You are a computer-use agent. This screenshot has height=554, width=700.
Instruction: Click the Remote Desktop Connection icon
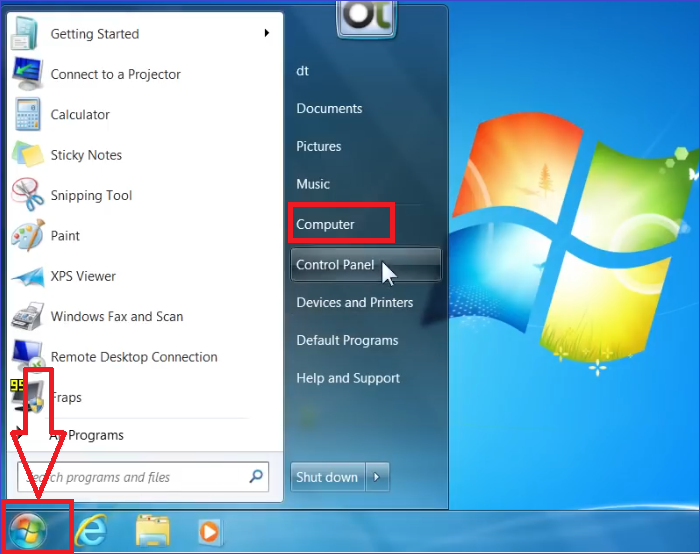tap(28, 356)
